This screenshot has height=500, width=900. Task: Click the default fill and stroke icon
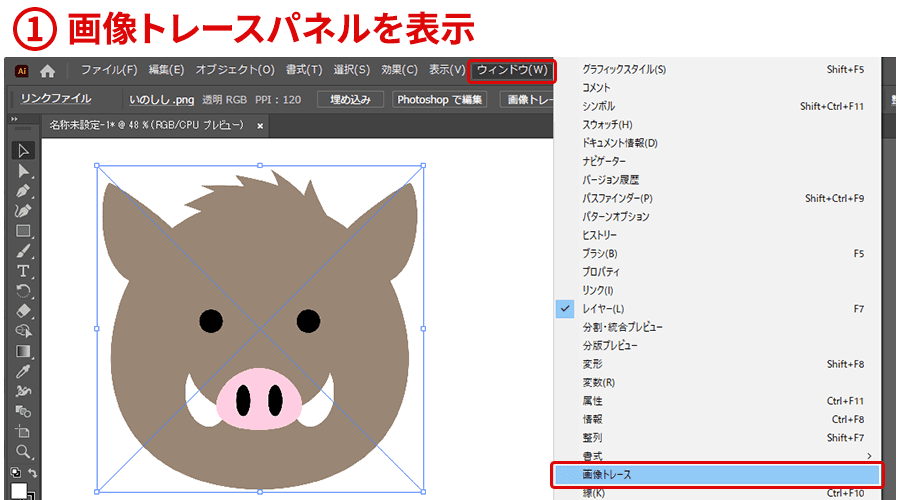pos(16,472)
